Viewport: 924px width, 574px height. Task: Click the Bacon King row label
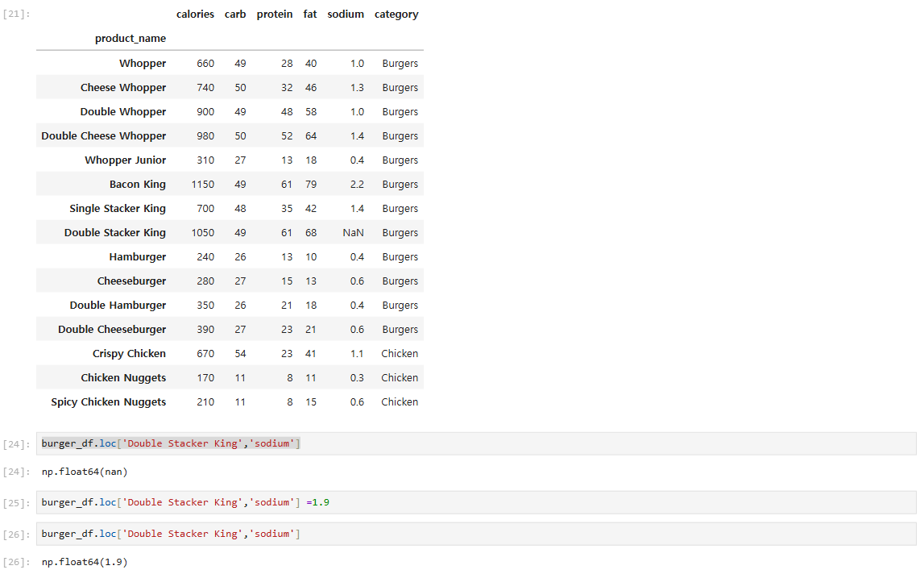tap(137, 184)
